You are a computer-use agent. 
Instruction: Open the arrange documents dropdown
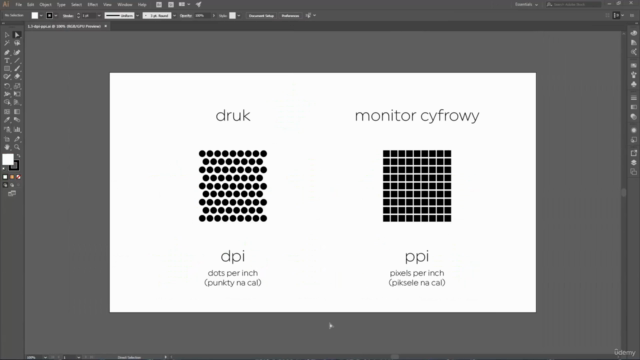(x=184, y=4)
